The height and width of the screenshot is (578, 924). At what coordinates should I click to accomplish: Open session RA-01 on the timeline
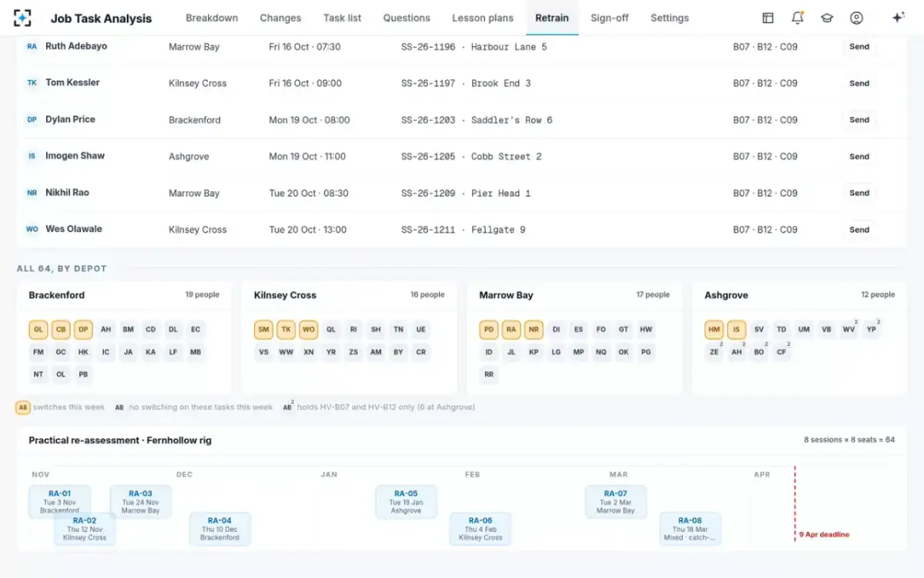pos(59,502)
